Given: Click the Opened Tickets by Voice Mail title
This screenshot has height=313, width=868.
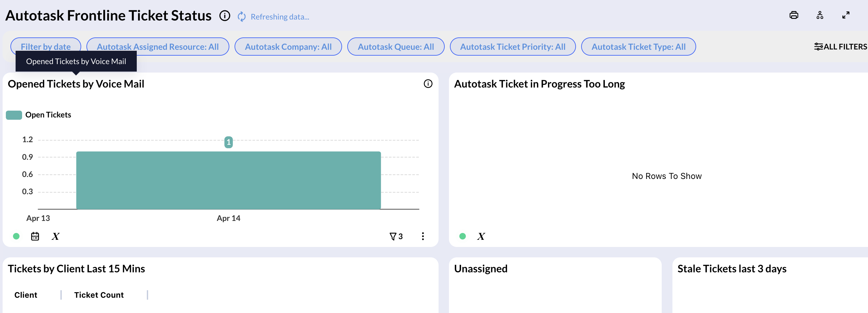Looking at the screenshot, I should [x=76, y=84].
